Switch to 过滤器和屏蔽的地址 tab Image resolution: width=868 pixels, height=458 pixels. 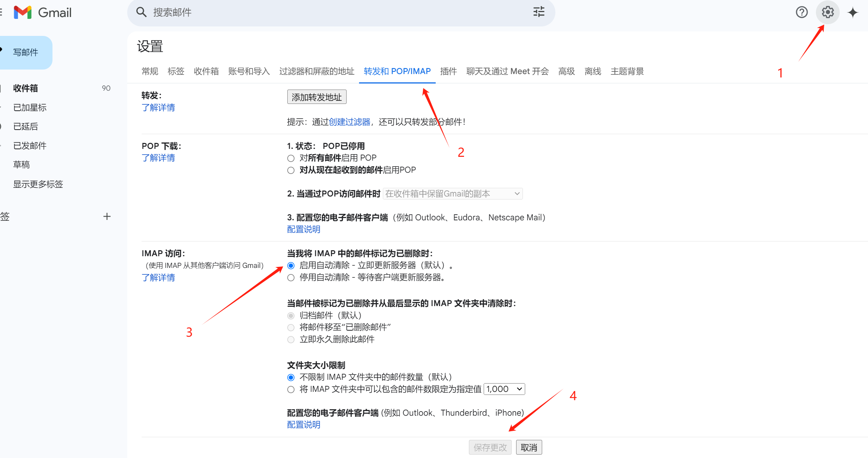coord(317,71)
